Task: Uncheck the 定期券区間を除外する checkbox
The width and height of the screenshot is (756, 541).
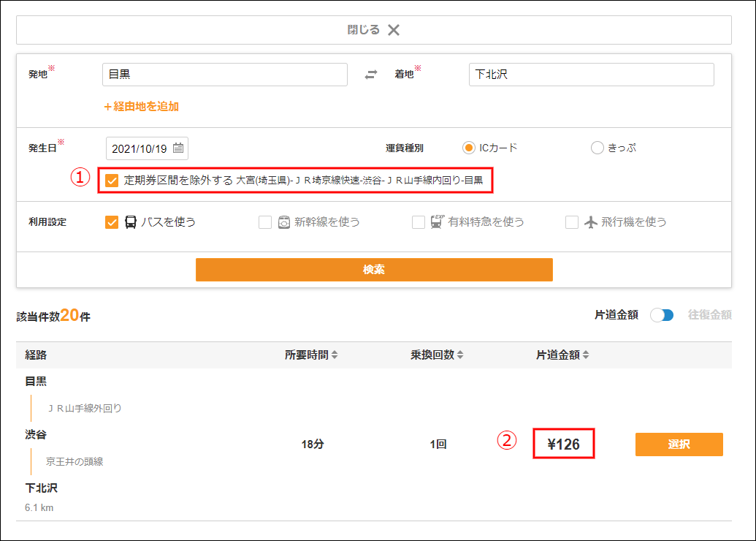Action: pos(112,180)
